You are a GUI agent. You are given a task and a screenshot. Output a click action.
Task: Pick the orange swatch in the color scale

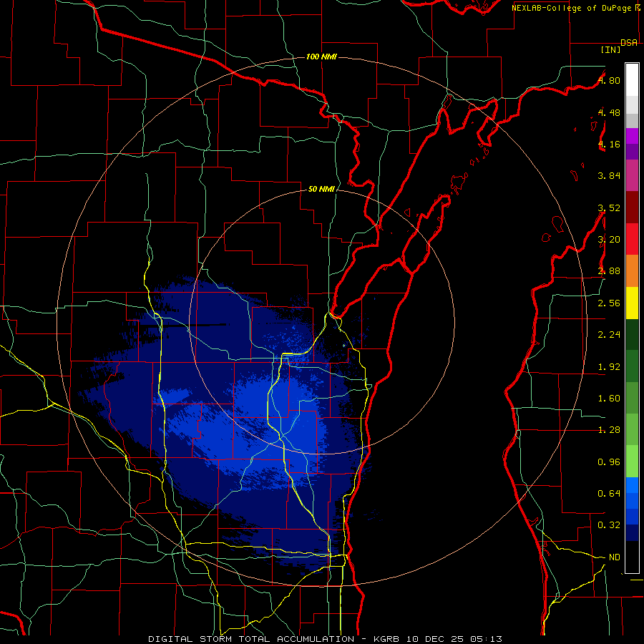[632, 271]
